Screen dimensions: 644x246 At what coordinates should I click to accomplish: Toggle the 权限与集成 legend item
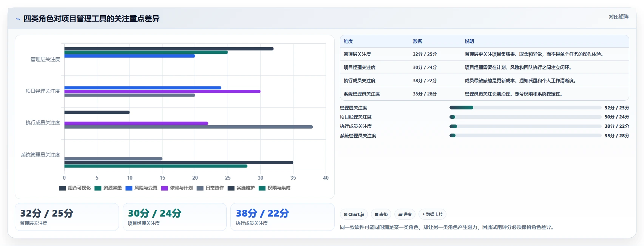(x=274, y=188)
